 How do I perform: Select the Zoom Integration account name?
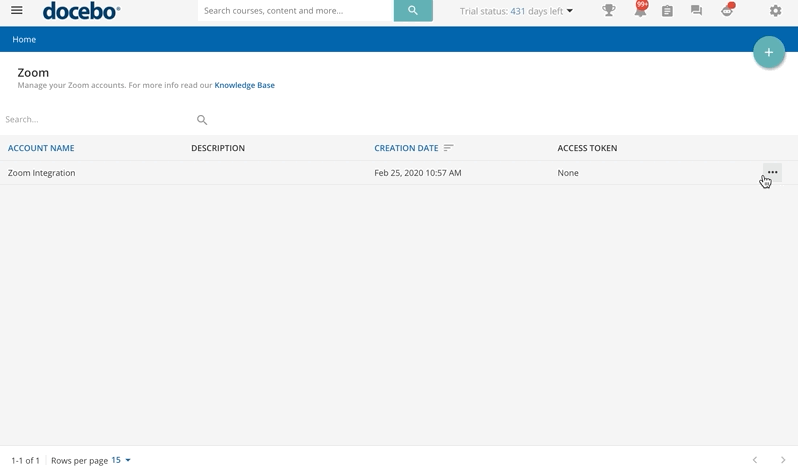pyautogui.click(x=41, y=173)
